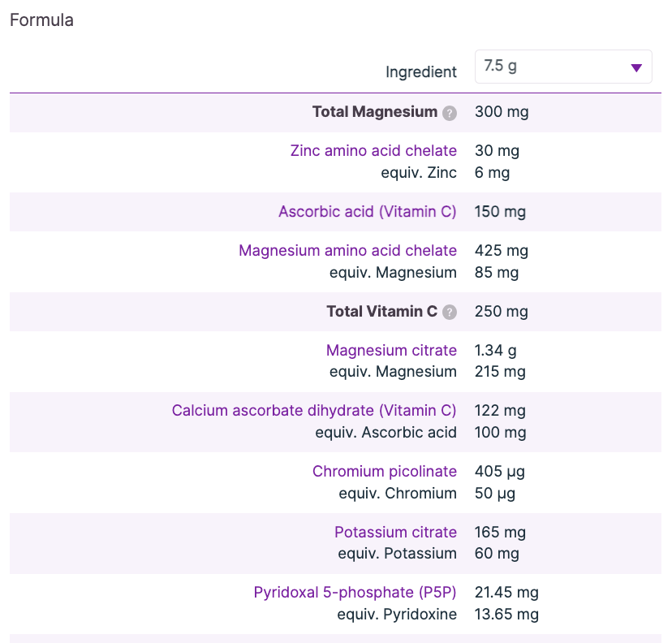Click the 1.34 g Magnesium citrate amount
This screenshot has width=672, height=643.
click(496, 351)
